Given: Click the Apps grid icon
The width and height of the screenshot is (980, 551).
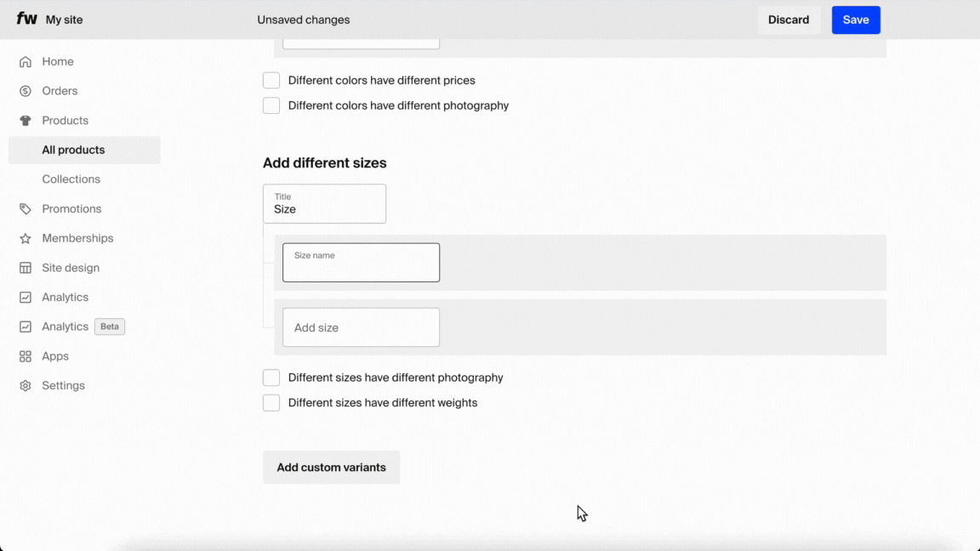Looking at the screenshot, I should pyautogui.click(x=24, y=355).
